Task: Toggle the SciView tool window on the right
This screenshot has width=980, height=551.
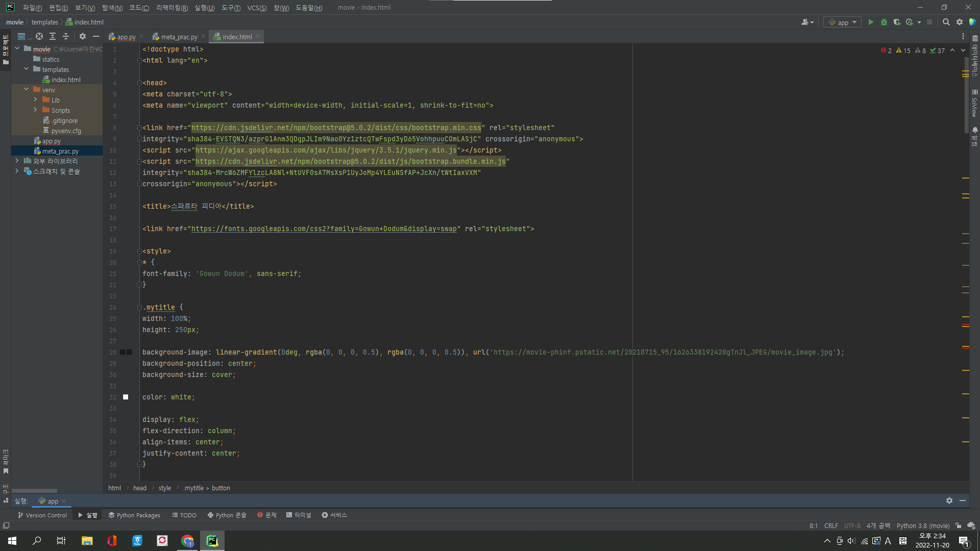Action: (975, 104)
